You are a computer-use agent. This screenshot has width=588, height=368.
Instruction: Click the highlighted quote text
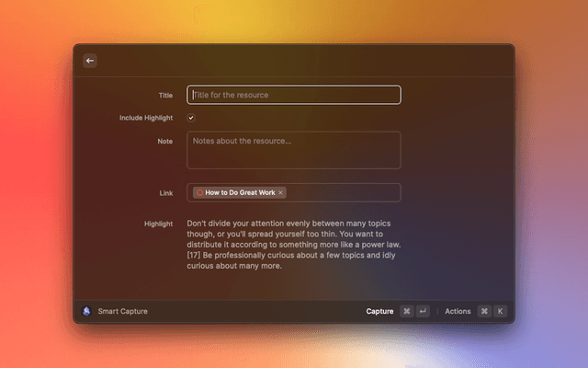click(x=294, y=245)
